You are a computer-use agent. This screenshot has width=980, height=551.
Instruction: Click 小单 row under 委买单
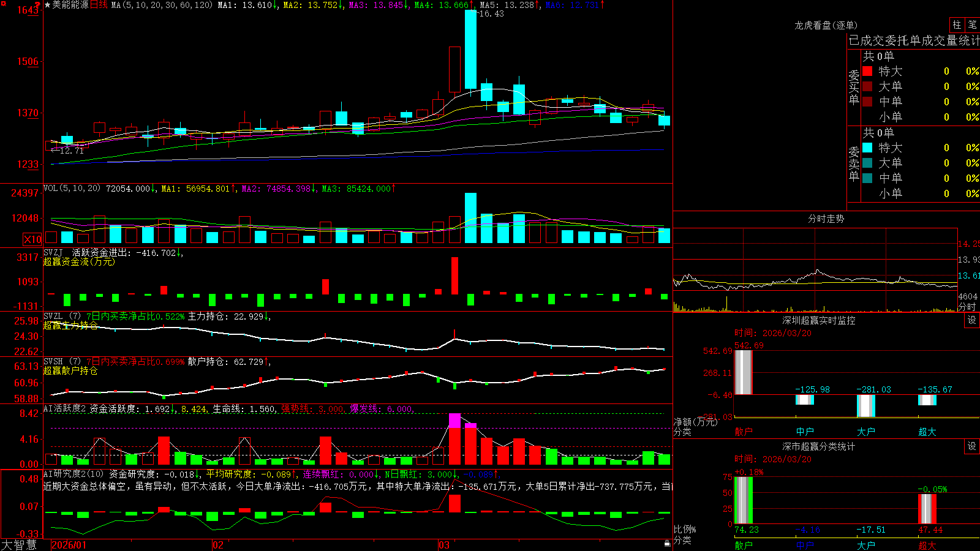coord(920,117)
